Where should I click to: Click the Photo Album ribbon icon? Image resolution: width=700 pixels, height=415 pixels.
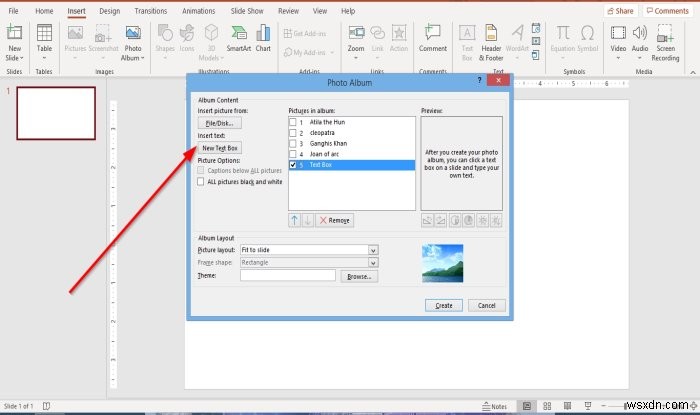pos(133,33)
